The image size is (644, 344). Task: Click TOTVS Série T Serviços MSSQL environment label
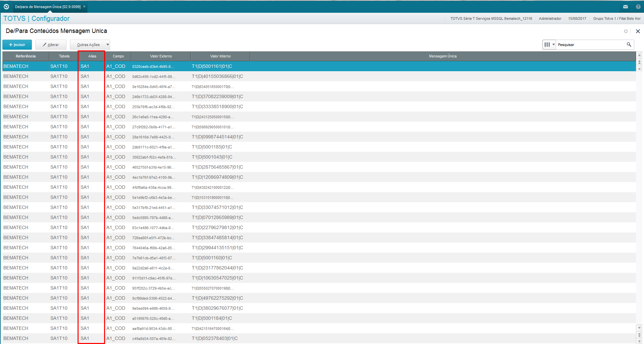[491, 18]
